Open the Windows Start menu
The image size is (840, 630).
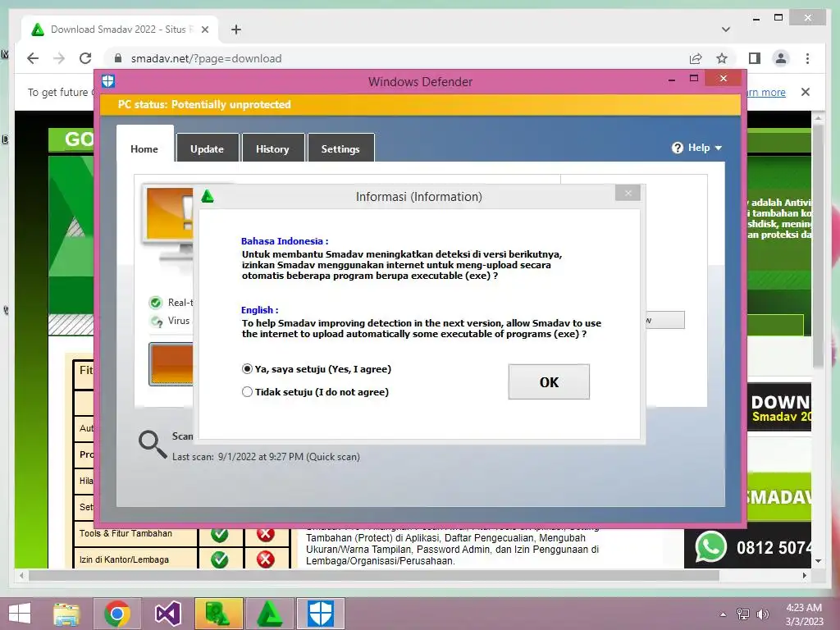[20, 614]
